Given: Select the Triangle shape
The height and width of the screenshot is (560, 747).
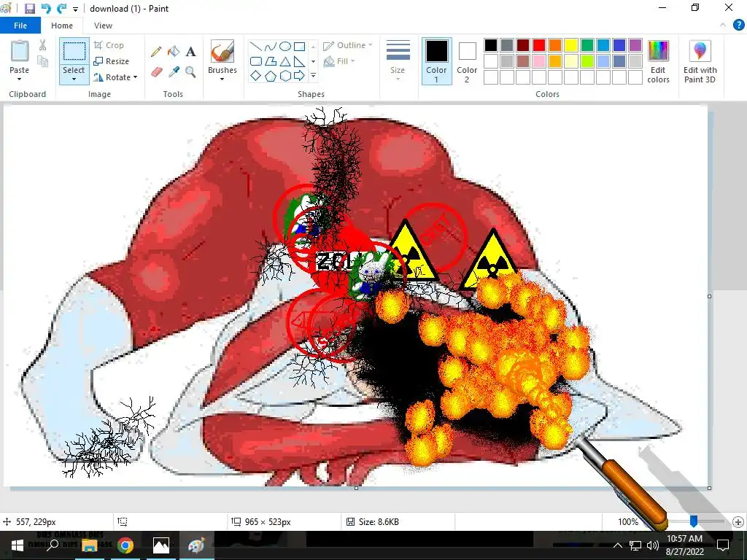Looking at the screenshot, I should (285, 61).
